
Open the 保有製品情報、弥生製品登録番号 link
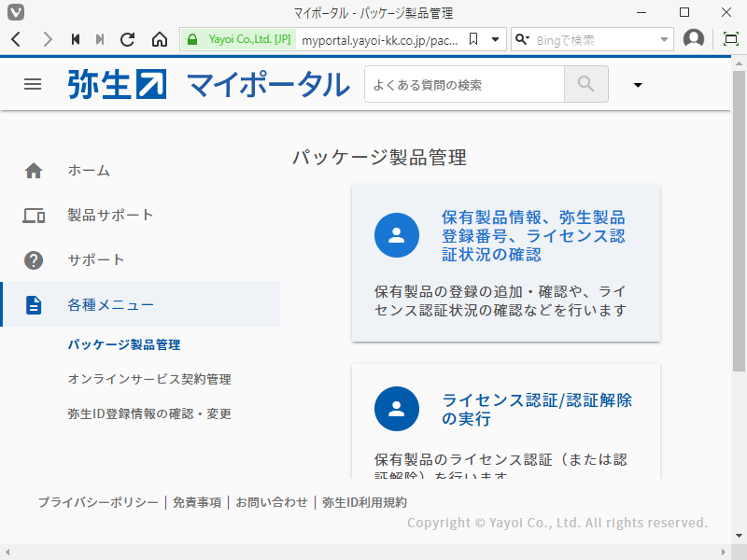[533, 236]
